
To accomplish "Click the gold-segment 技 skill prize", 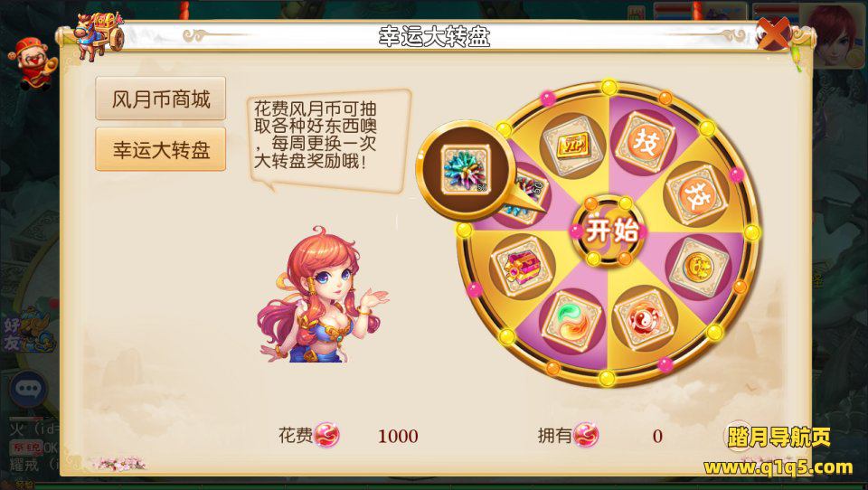I will (x=694, y=195).
